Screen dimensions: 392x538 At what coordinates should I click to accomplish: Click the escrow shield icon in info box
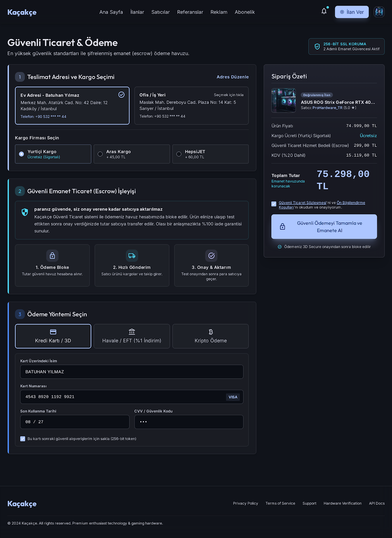25,212
